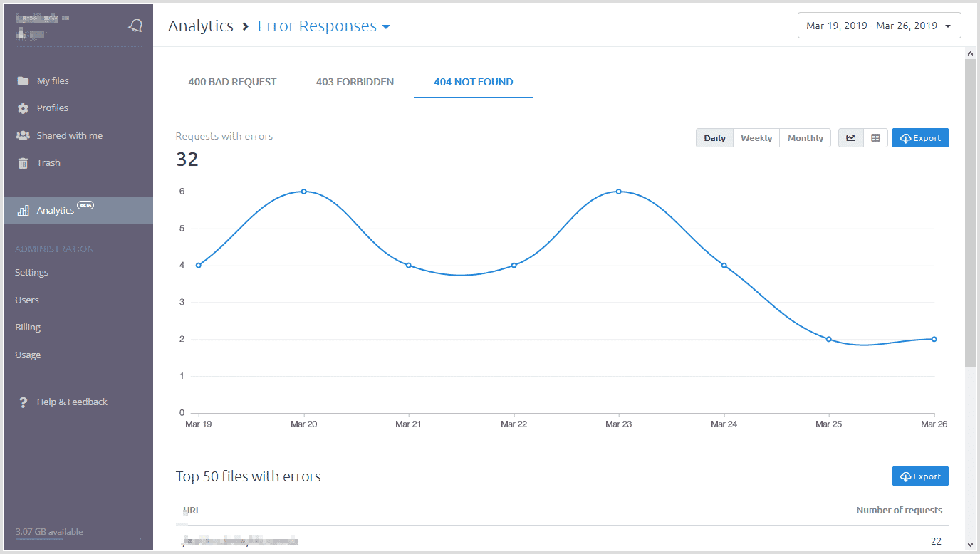Screen dimensions: 980x554
Task: Open My files folder icon
Action: pyautogui.click(x=24, y=81)
